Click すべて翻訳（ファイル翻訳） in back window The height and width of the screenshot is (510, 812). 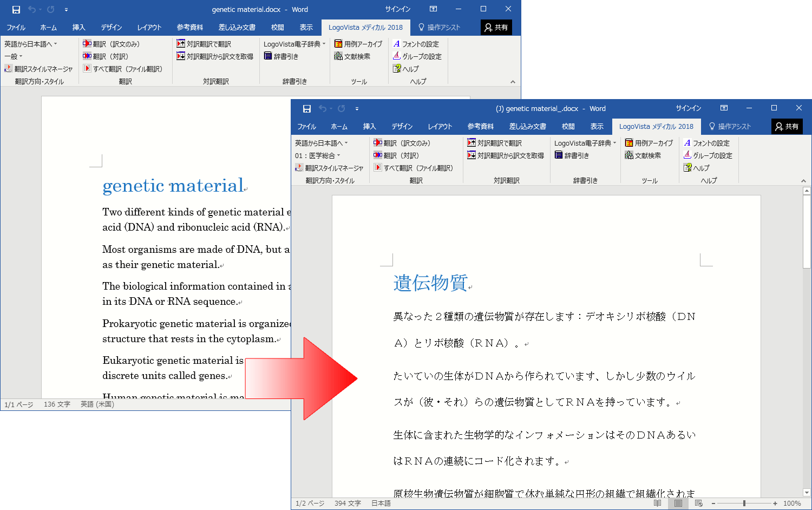click(x=123, y=69)
